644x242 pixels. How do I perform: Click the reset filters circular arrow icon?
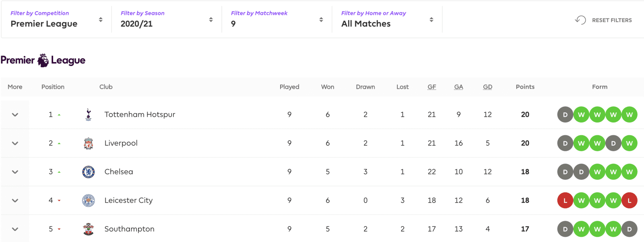point(580,20)
